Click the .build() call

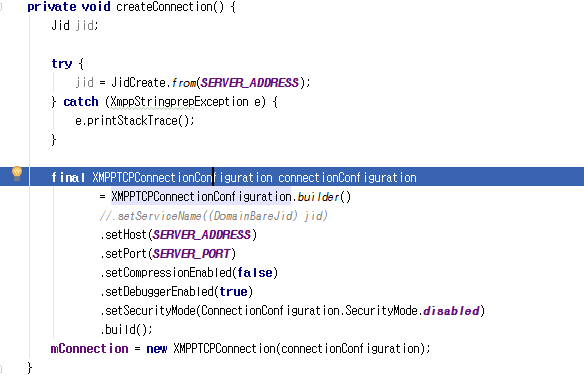click(x=126, y=329)
